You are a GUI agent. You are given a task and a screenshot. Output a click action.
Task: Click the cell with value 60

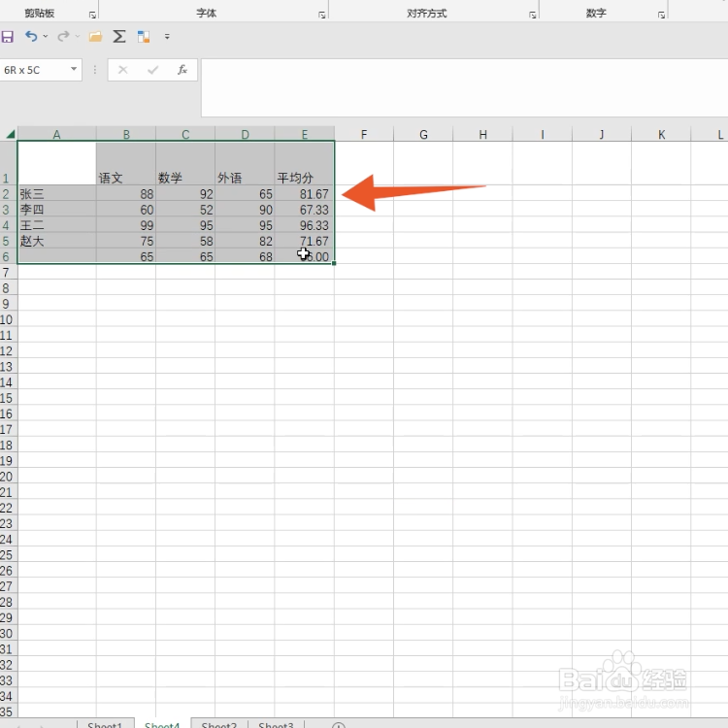126,210
